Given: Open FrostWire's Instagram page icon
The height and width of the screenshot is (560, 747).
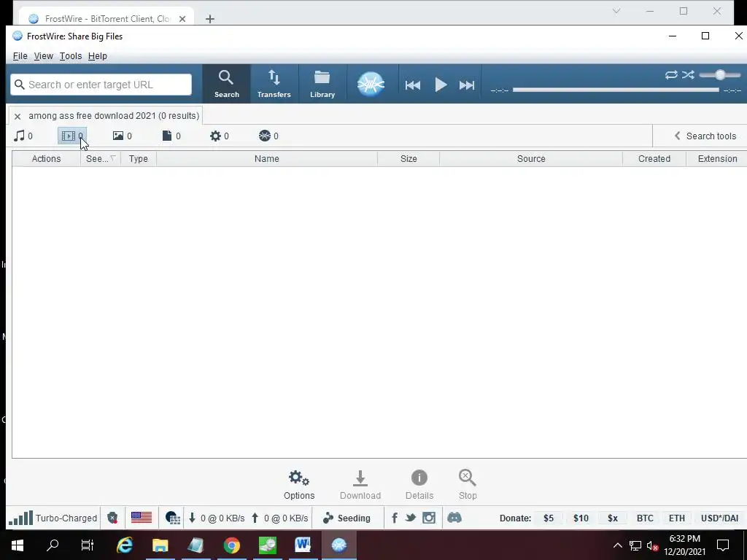Looking at the screenshot, I should (429, 518).
